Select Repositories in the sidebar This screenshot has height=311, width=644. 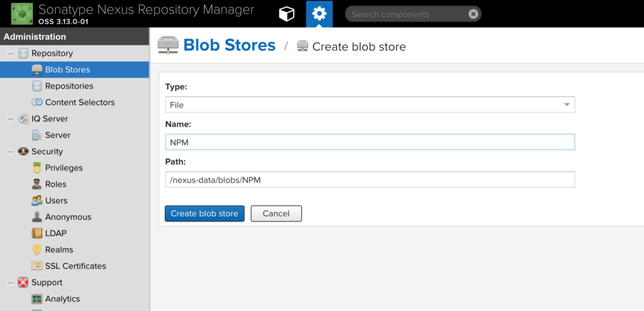point(69,86)
